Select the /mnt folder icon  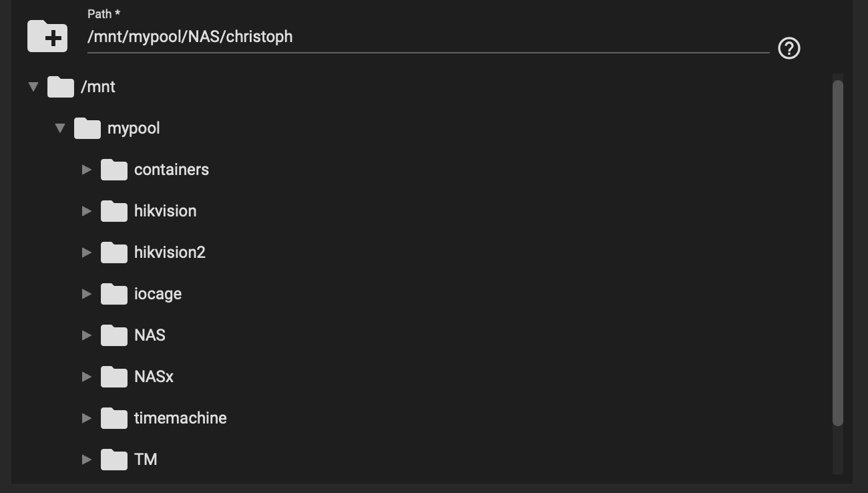61,87
